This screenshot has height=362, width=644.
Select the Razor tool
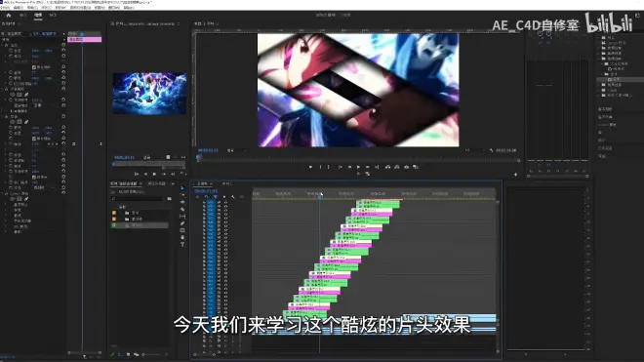(182, 209)
